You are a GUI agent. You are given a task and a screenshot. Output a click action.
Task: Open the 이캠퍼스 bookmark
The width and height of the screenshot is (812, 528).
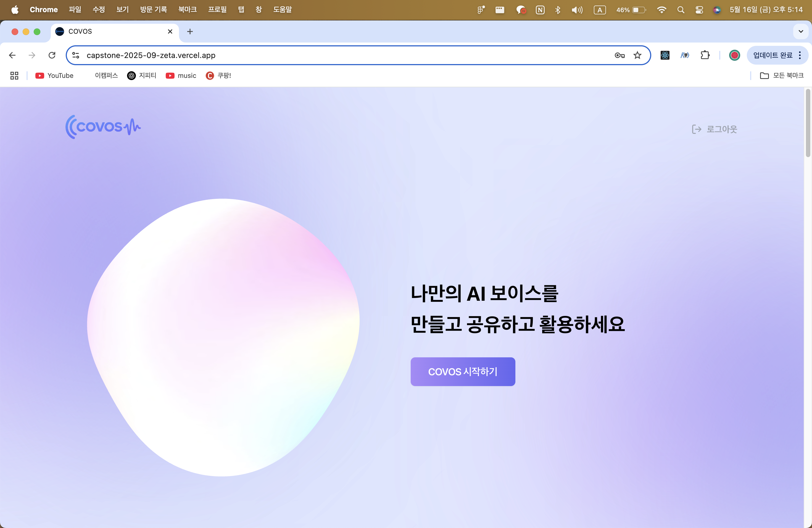click(106, 75)
